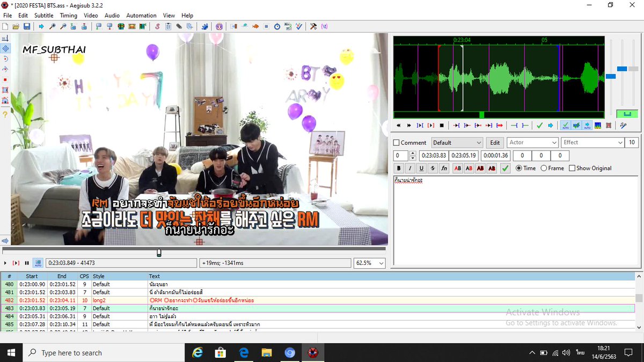This screenshot has width=644, height=362.
Task: Open the Default style dropdown
Action: (457, 143)
